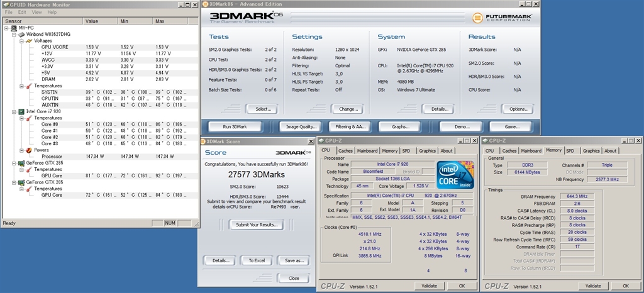
Task: Click the 3DMark06 logo in Score window
Action: coord(292,152)
